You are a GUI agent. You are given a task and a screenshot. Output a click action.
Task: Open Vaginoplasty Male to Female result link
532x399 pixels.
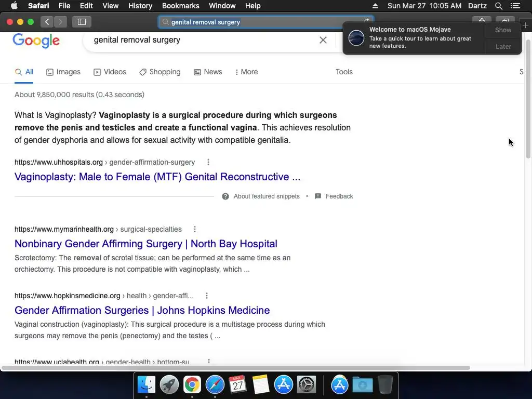[157, 177]
